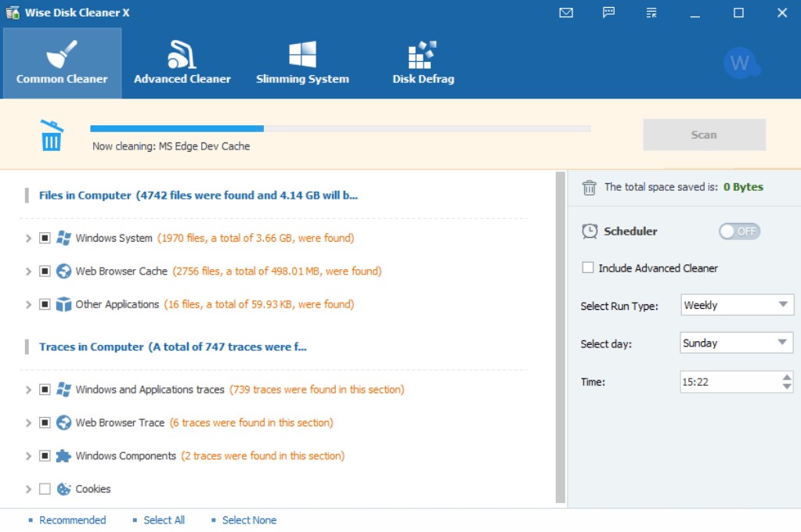Expand the Web Browser Trace category
Viewport: 801px width, 532px height.
pyautogui.click(x=29, y=422)
